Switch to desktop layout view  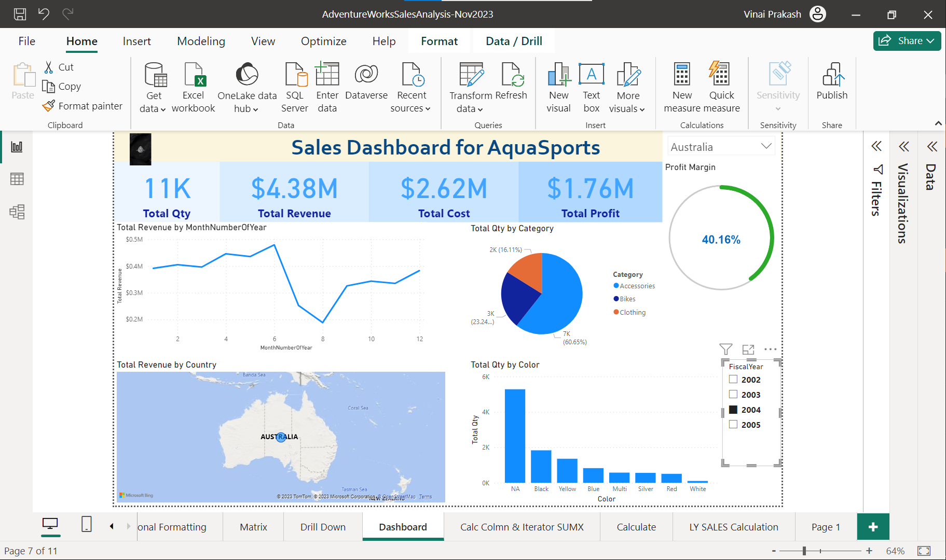click(50, 524)
